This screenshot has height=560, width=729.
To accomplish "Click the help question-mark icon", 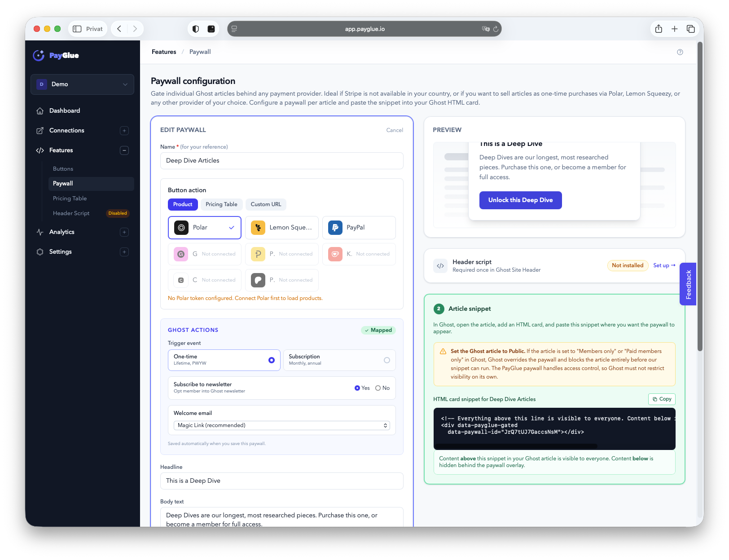I will pos(680,52).
